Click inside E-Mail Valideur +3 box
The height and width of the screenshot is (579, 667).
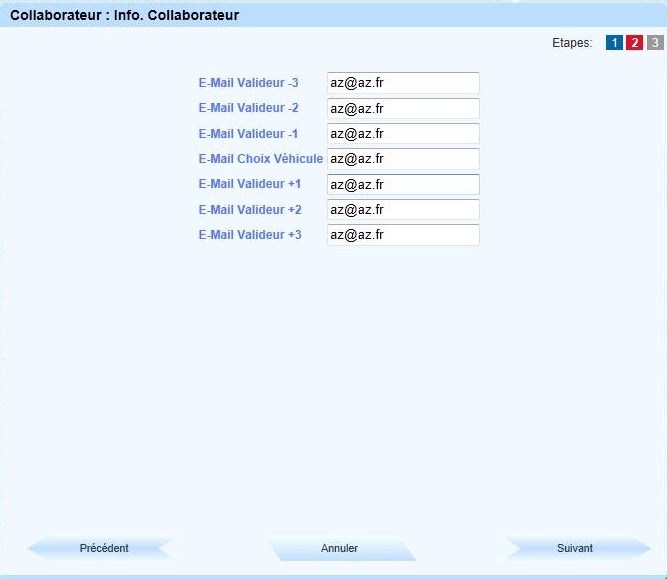coord(403,235)
